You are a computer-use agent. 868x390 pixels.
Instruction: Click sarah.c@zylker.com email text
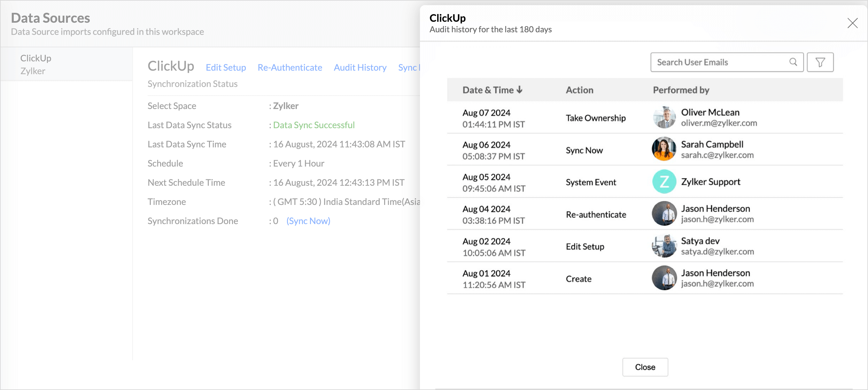point(717,155)
